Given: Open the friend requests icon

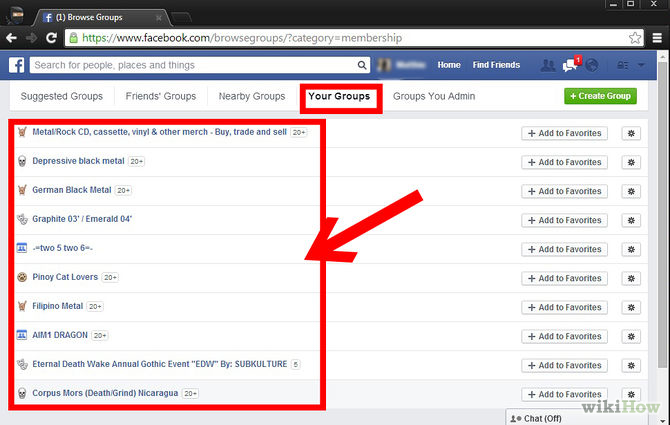Looking at the screenshot, I should click(548, 65).
